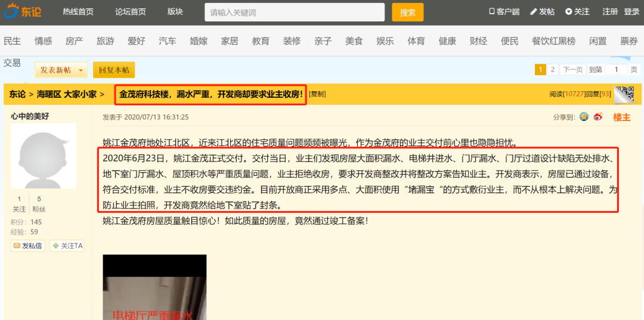The image size is (644, 320).
Task: Go to page 1 in pagination
Action: [540, 70]
